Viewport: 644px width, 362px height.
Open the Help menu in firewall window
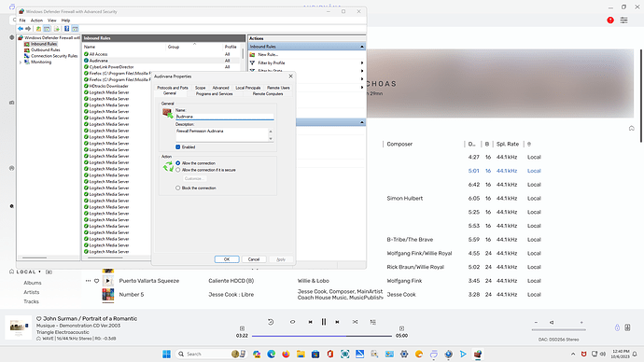click(x=65, y=21)
